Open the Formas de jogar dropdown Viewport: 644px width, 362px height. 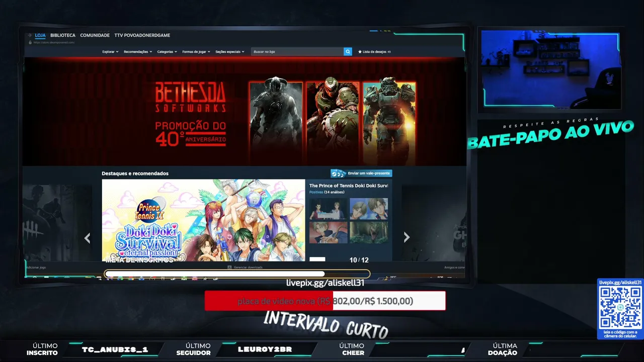(196, 52)
